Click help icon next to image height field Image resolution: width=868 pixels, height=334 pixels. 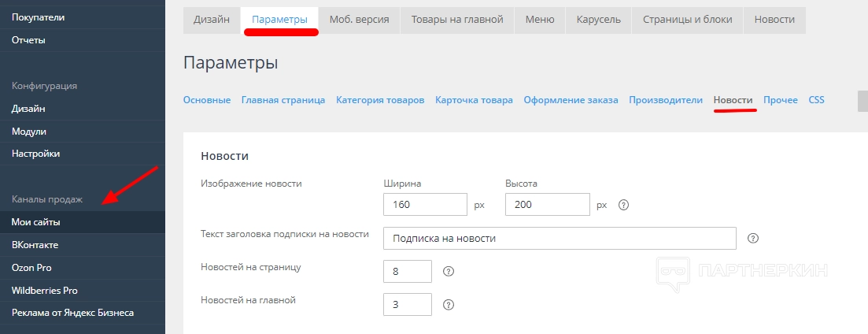point(624,205)
